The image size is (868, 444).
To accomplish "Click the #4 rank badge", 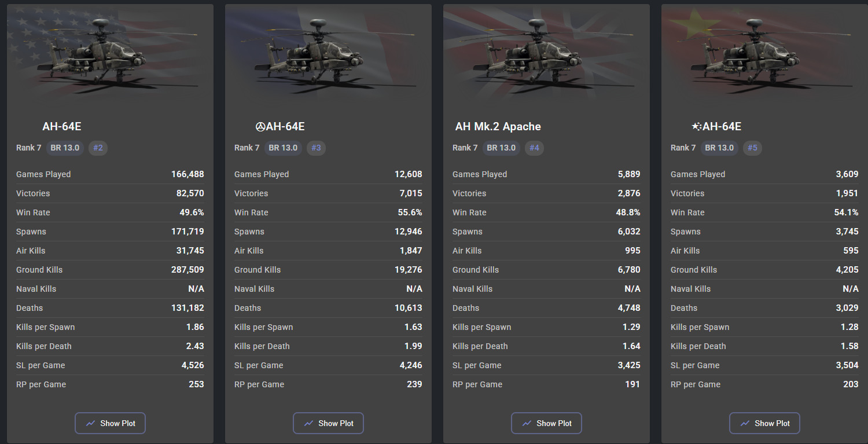I will coord(534,148).
